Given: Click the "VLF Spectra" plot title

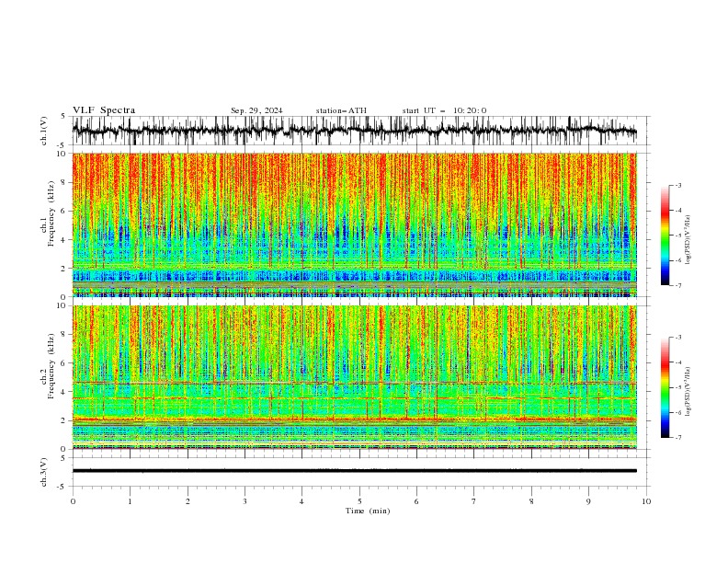Looking at the screenshot, I should tap(104, 110).
